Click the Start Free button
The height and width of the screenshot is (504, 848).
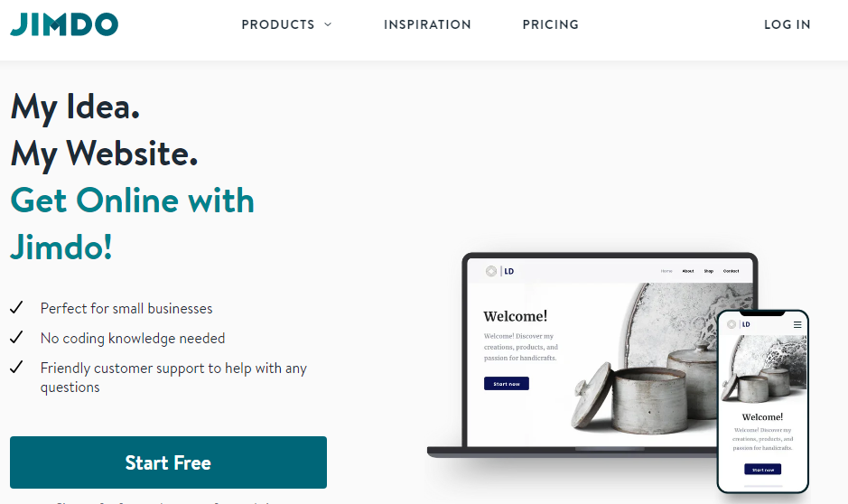168,462
